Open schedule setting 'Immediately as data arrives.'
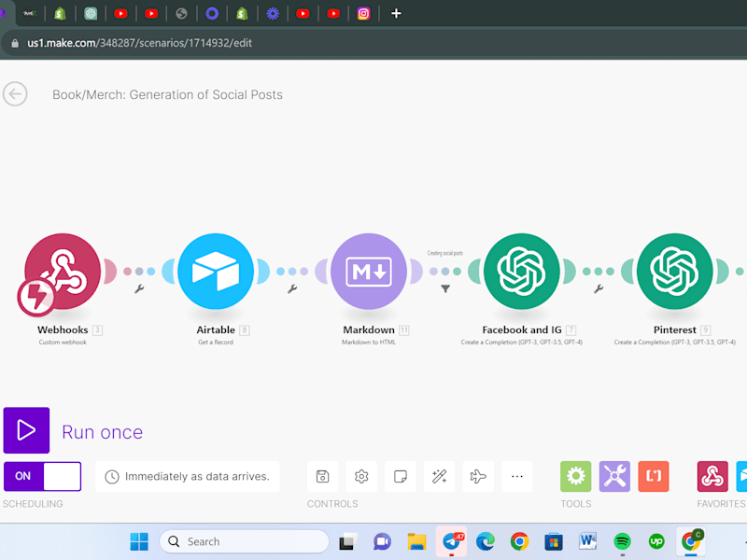 (188, 476)
